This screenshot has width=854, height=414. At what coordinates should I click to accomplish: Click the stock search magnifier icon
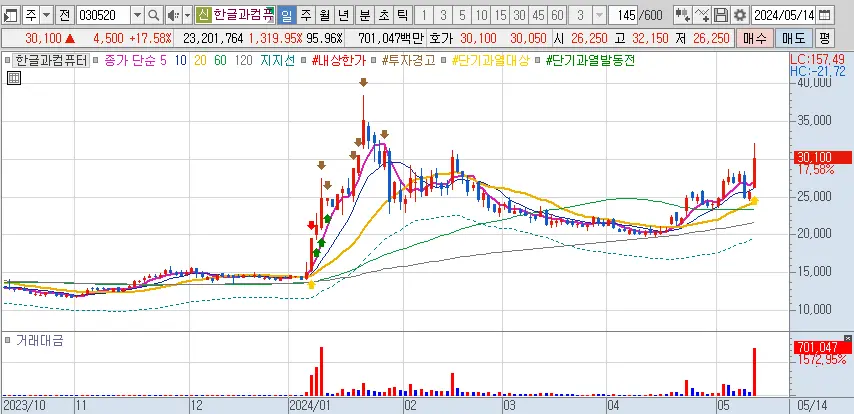(x=154, y=15)
